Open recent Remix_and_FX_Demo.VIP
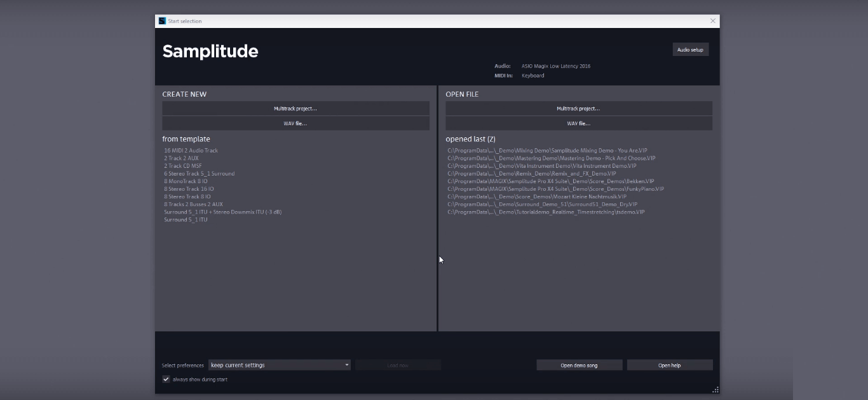This screenshot has height=400, width=868. (x=532, y=174)
